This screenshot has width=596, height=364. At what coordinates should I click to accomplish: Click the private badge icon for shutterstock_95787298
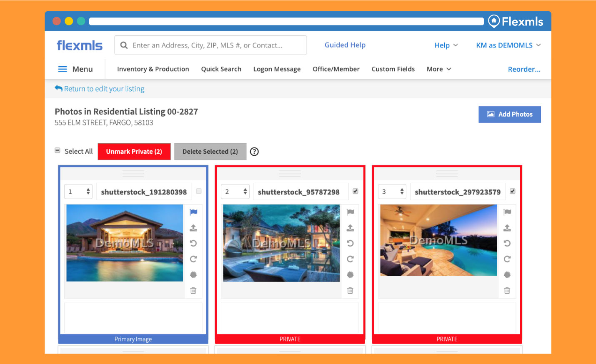[350, 275]
